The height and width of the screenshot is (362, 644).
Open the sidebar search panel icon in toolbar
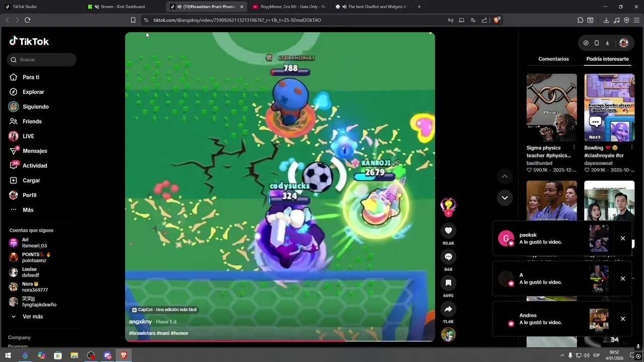point(590,20)
